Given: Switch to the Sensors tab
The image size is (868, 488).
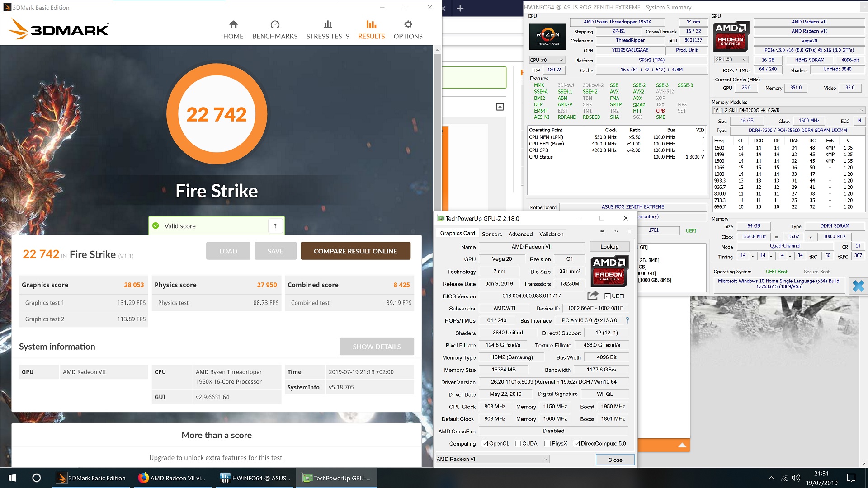Looking at the screenshot, I should [x=492, y=234].
